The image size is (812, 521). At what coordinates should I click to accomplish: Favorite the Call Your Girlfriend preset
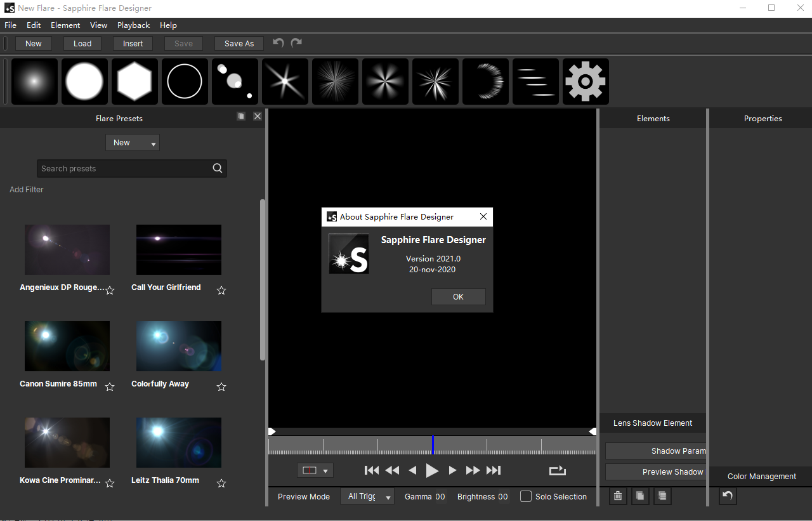coord(221,291)
